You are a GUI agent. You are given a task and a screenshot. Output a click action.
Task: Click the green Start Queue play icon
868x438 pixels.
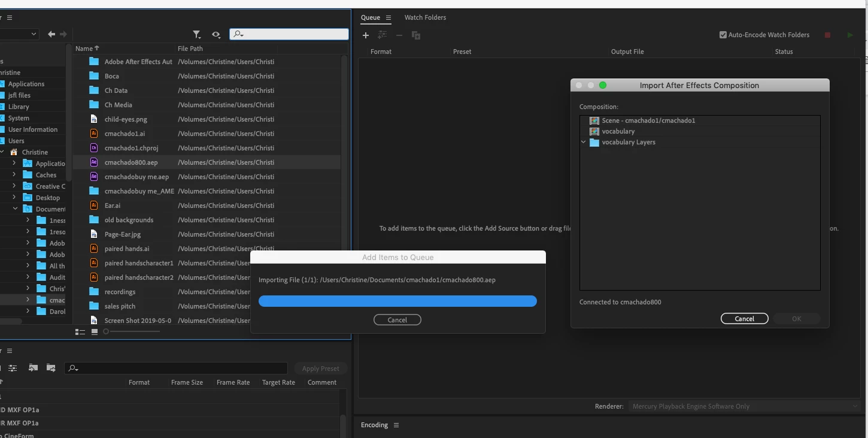(x=850, y=35)
